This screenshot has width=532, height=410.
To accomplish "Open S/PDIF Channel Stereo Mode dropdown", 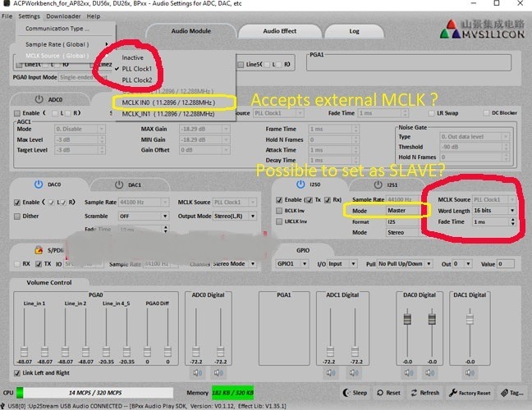I will click(233, 263).
